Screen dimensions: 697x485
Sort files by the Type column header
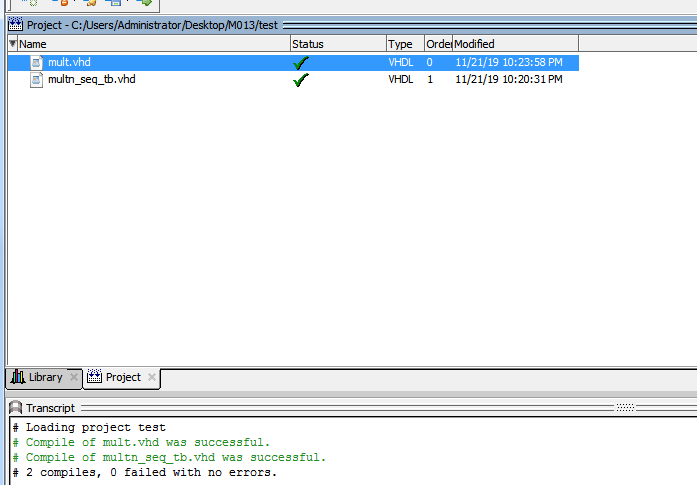(405, 44)
